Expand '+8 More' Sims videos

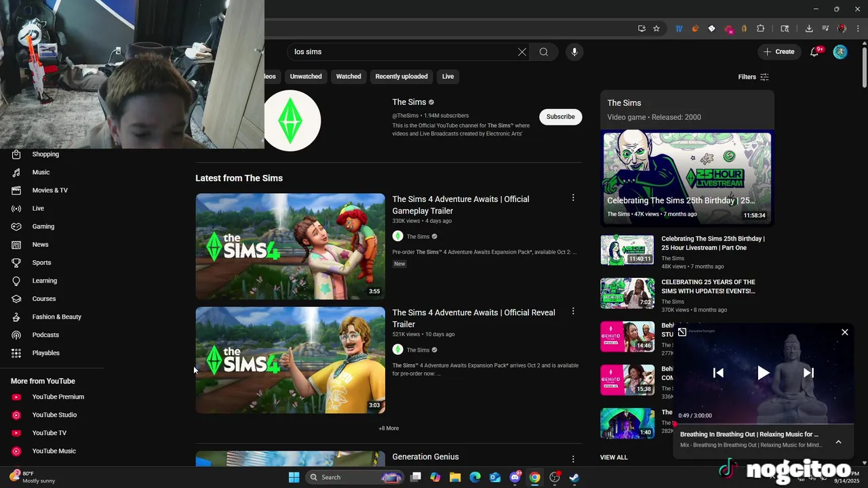point(389,428)
